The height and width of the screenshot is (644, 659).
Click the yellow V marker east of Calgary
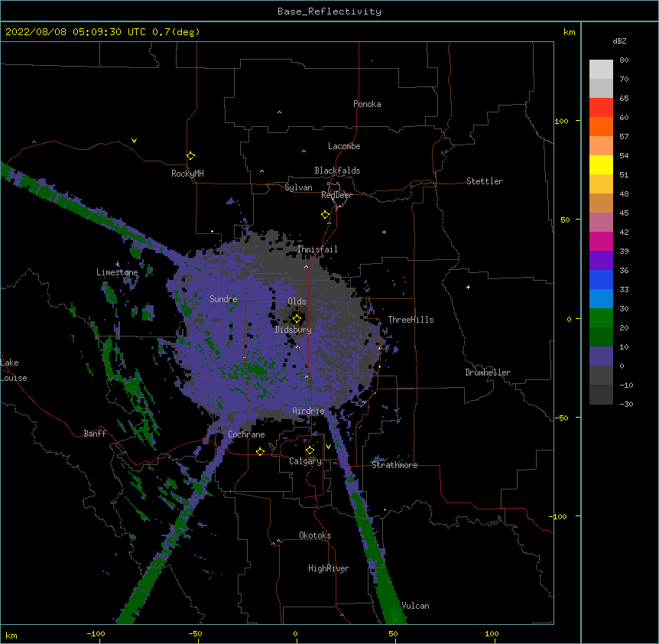pos(328,447)
